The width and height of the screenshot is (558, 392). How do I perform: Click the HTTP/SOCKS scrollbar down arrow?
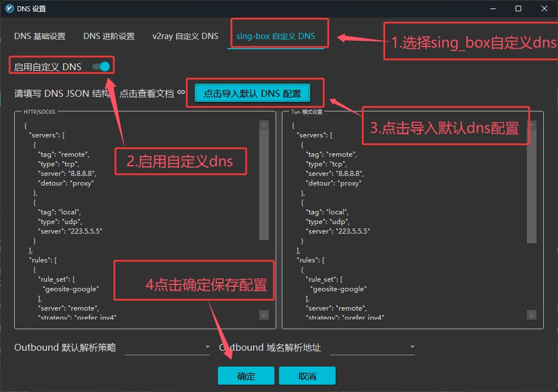coord(264,315)
